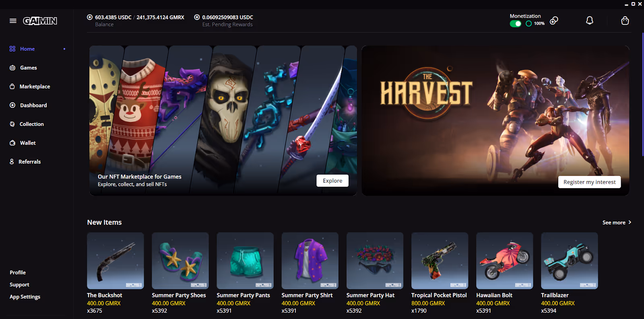Click the Wallet icon in sidebar

click(x=12, y=143)
